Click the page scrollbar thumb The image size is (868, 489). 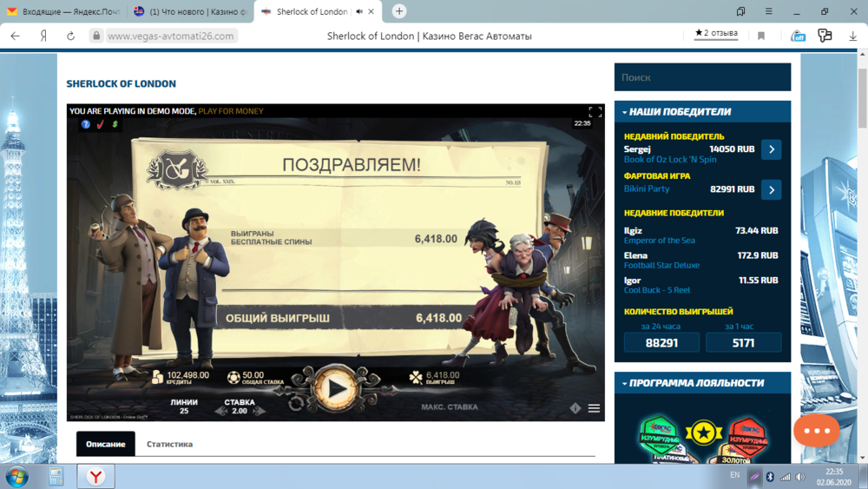[862, 98]
